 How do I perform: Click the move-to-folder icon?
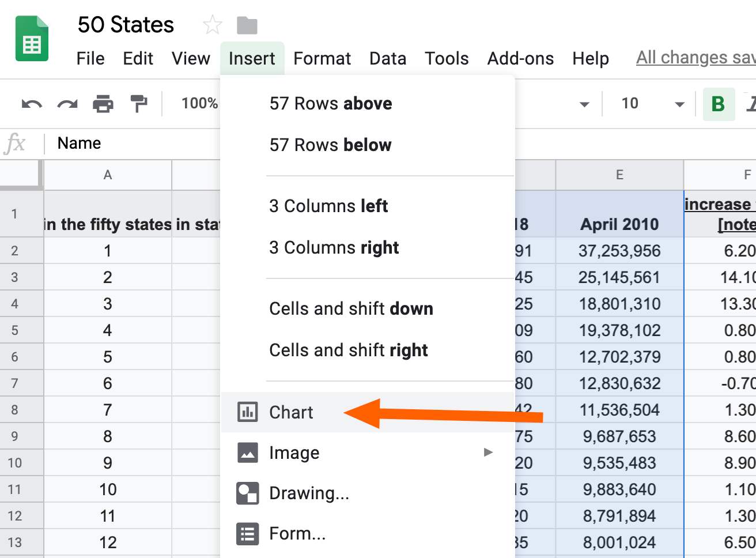(x=247, y=25)
